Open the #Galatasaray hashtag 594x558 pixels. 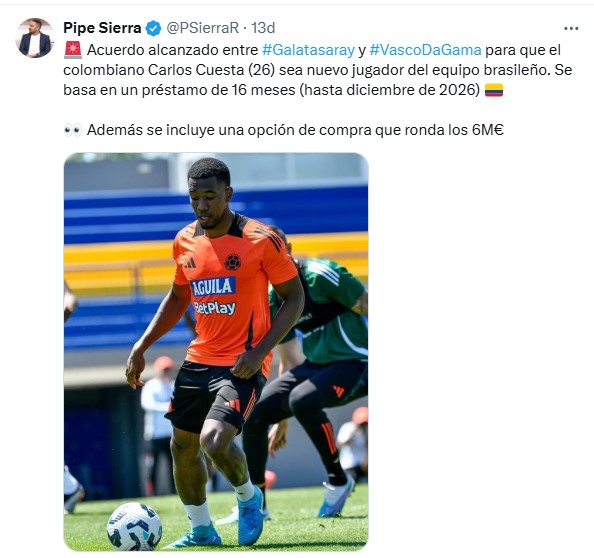coord(308,50)
